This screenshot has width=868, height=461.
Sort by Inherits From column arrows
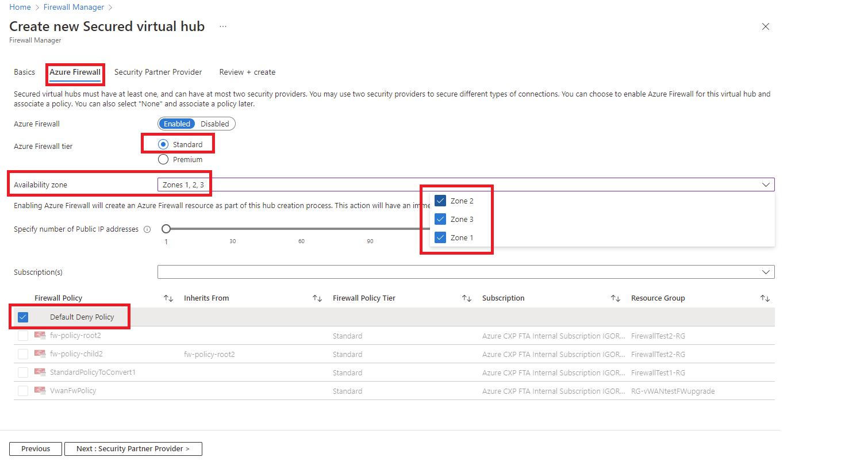317,298
